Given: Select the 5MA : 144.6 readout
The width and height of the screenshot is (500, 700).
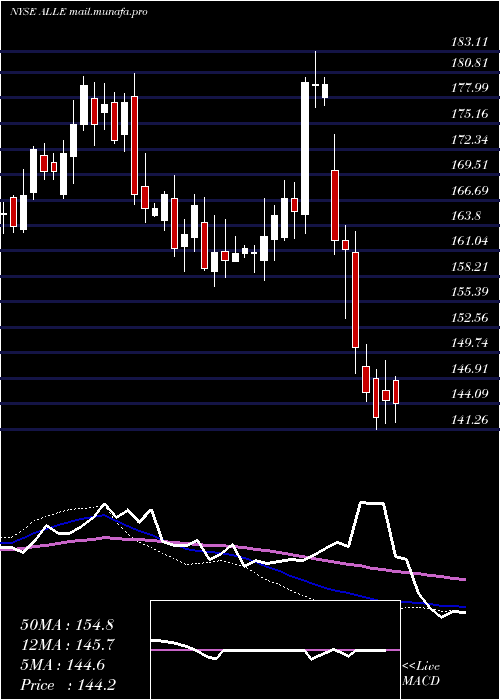Looking at the screenshot, I should pos(63,665).
